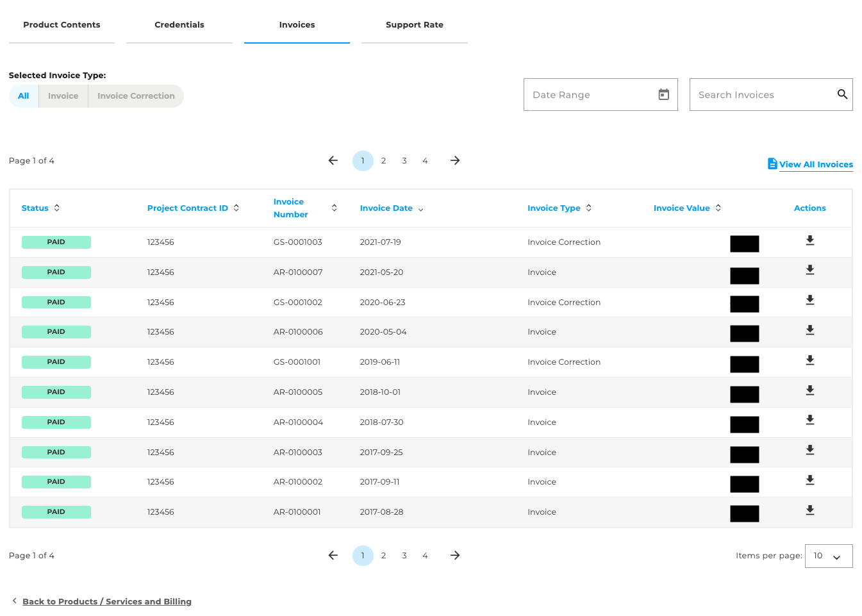
Task: Enable the Invoice Correction filter
Action: click(135, 96)
